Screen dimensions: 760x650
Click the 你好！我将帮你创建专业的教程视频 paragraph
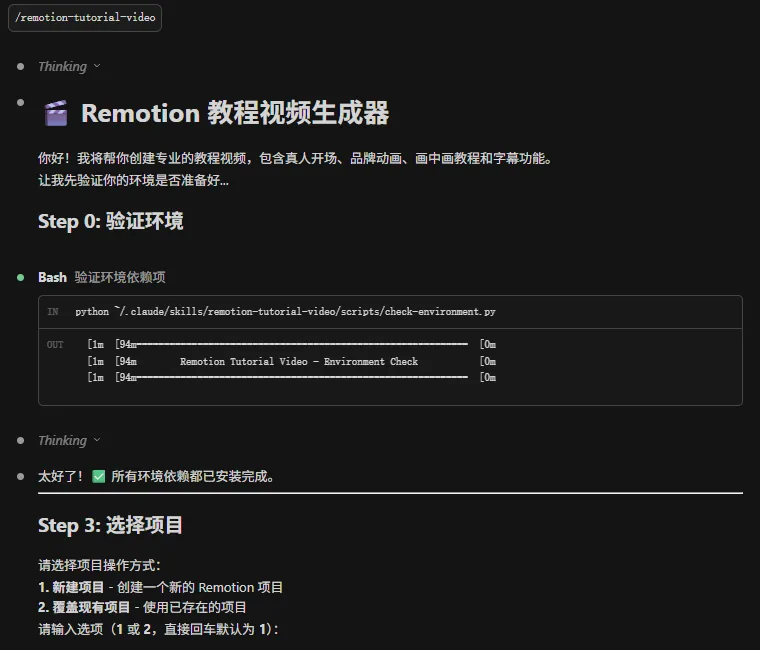coord(295,158)
